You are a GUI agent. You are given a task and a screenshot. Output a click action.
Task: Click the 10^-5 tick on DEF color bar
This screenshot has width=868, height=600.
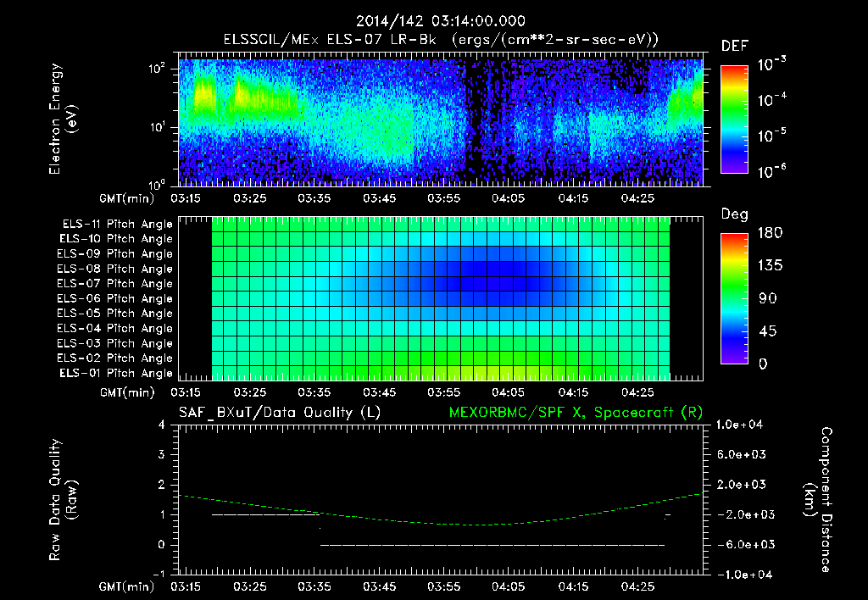coord(771,136)
